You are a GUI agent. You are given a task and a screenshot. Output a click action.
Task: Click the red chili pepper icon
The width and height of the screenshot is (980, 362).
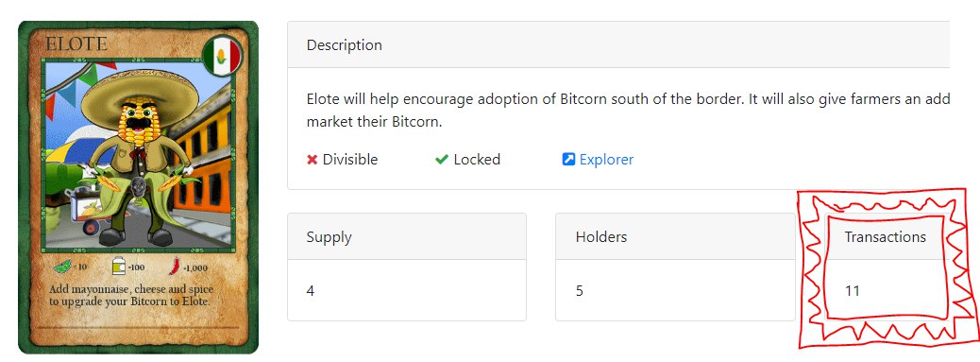coord(175,267)
